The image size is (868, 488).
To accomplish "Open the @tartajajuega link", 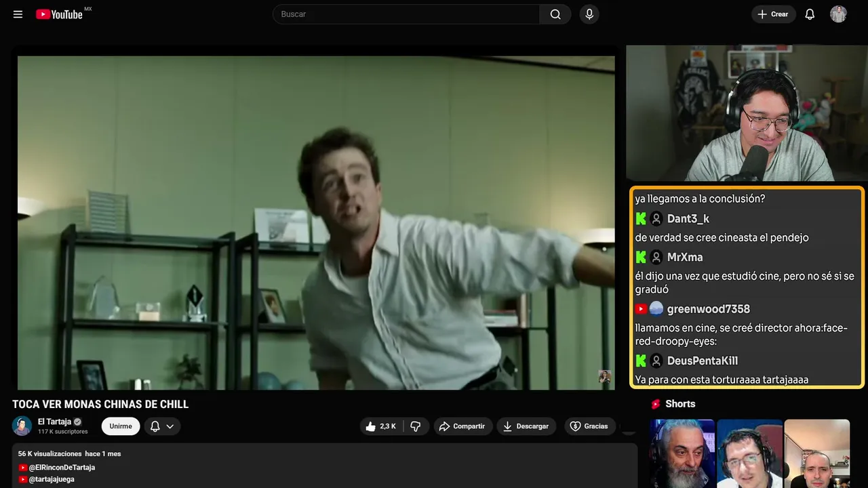I will (52, 479).
